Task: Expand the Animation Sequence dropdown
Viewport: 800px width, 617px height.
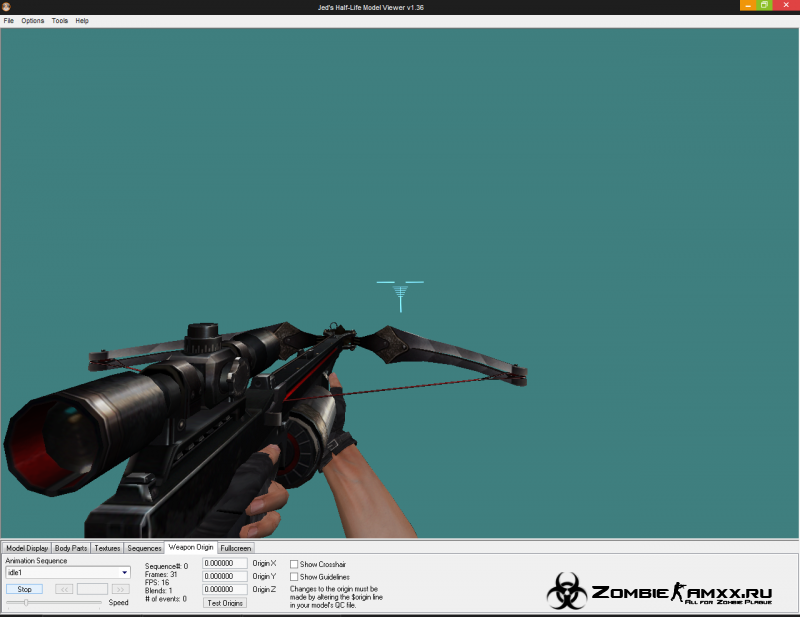Action: tap(124, 573)
